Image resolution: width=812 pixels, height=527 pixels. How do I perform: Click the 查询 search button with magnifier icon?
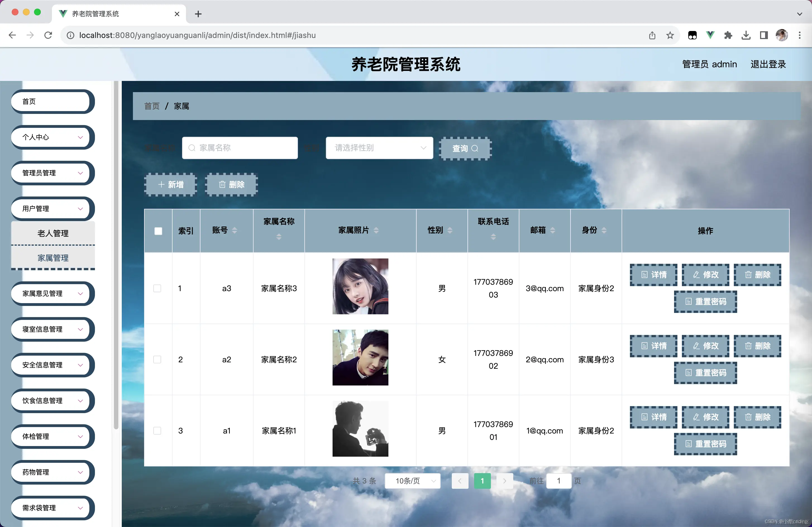pos(465,149)
